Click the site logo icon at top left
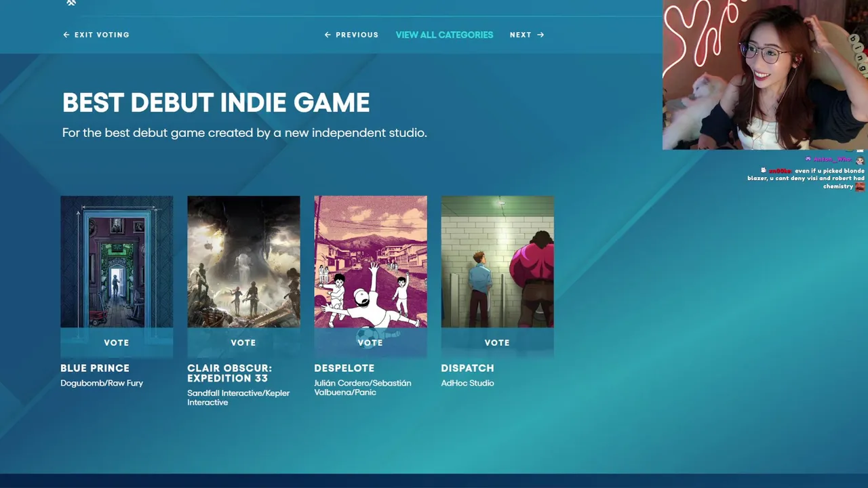Image resolution: width=868 pixels, height=488 pixels. pos(71,3)
